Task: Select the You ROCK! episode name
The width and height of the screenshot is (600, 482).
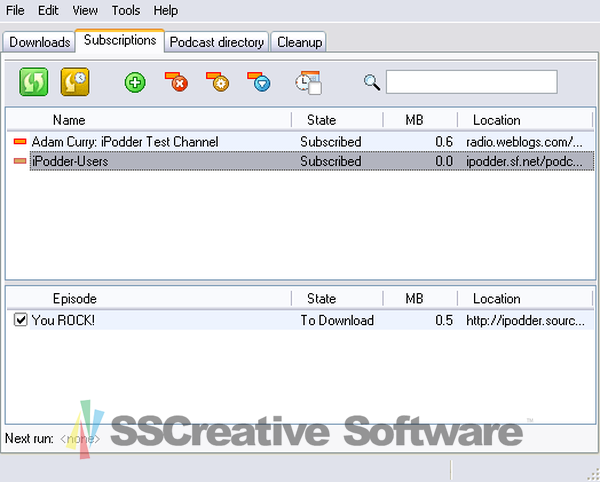Action: click(63, 320)
